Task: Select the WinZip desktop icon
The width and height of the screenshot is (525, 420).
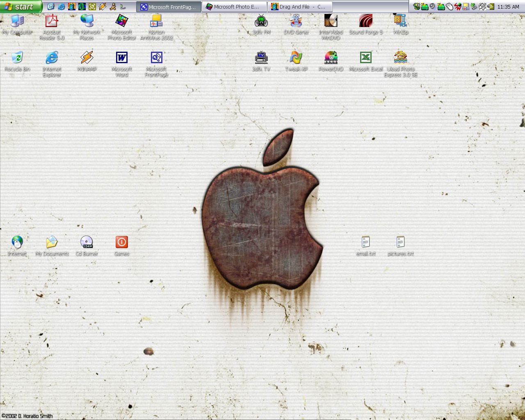Action: pos(400,25)
